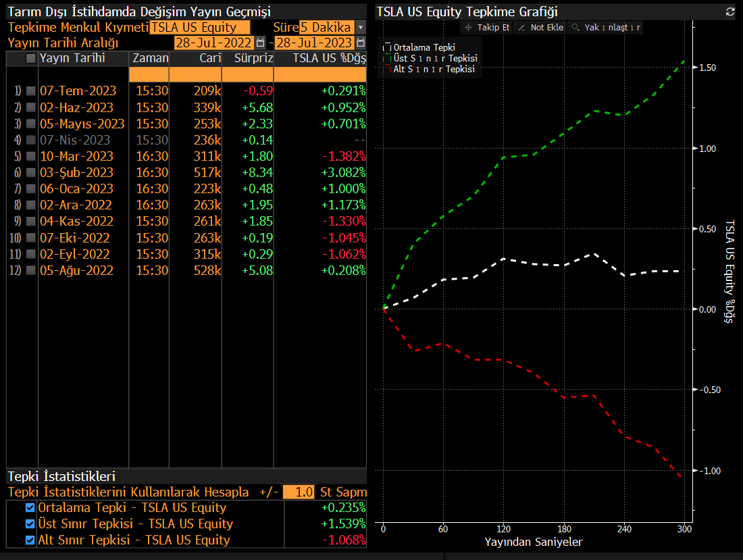Click the +8.34 surprise value
This screenshot has height=560, width=743.
[x=257, y=172]
